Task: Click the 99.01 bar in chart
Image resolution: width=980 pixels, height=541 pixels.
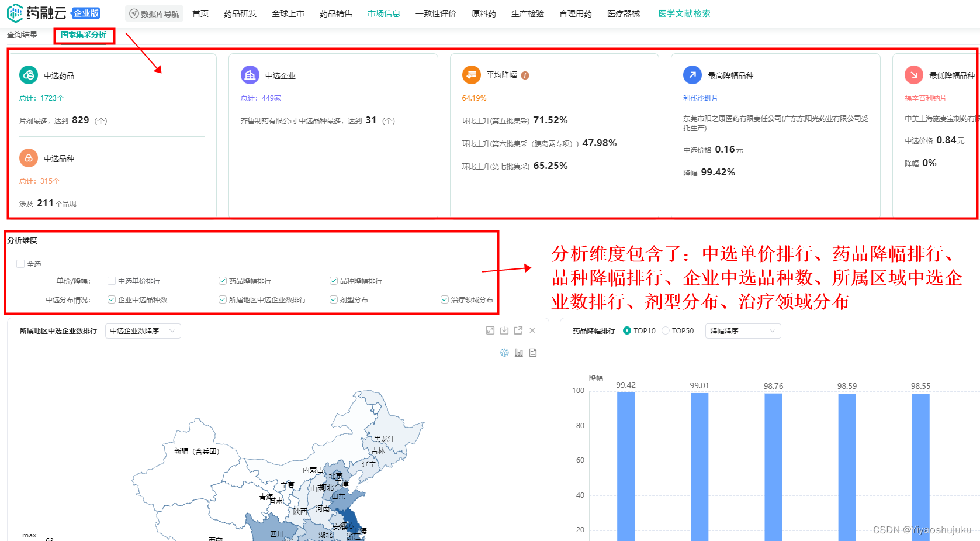Action: click(699, 467)
